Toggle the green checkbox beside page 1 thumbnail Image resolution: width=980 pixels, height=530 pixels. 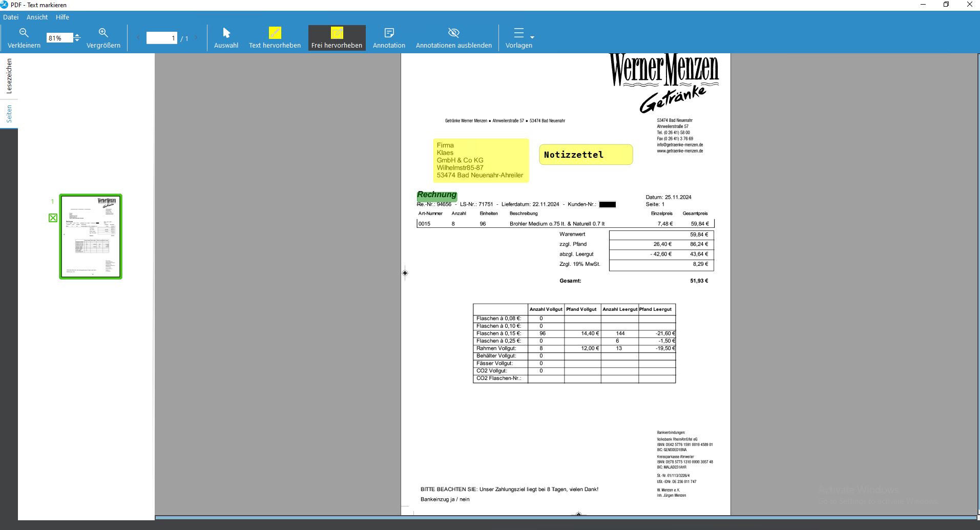point(53,218)
